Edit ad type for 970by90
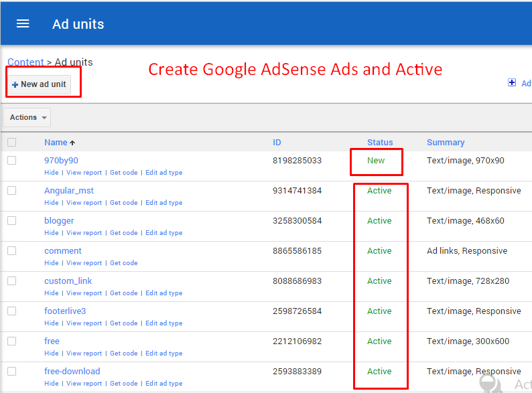This screenshot has width=532, height=393. click(164, 173)
